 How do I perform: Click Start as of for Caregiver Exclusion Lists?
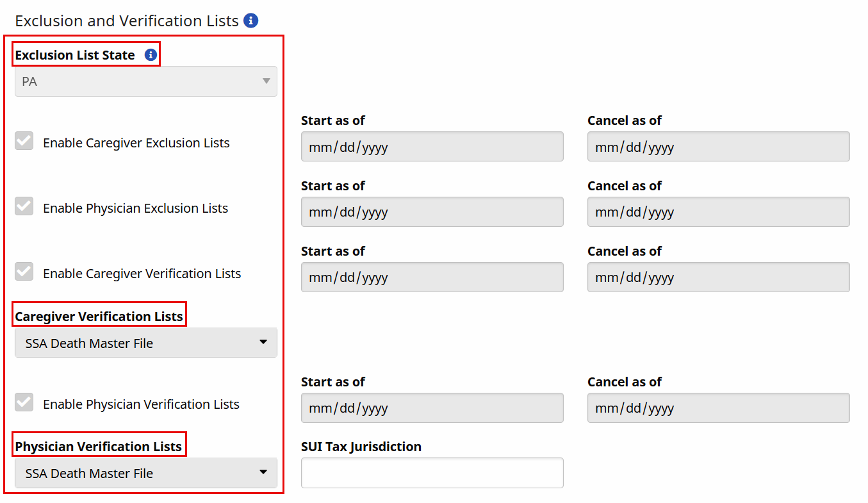pos(432,147)
